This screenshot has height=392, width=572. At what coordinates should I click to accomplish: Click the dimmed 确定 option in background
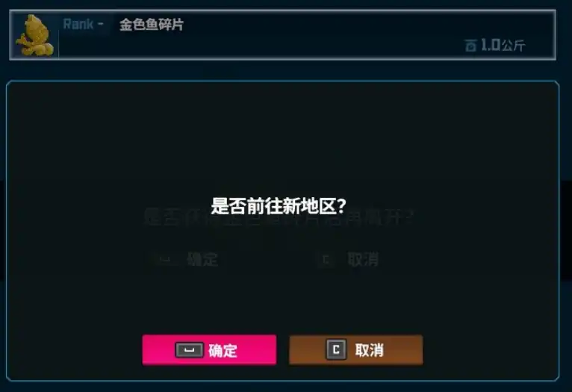pyautogui.click(x=202, y=260)
